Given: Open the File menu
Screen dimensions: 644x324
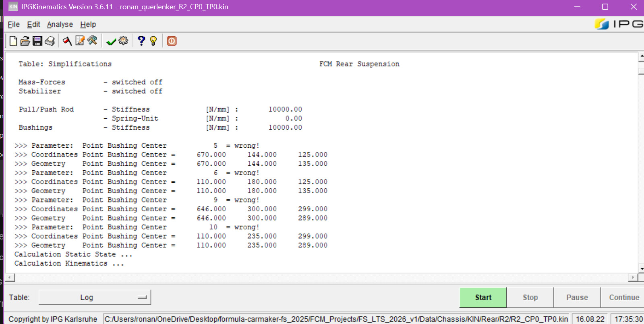Looking at the screenshot, I should pyautogui.click(x=14, y=25).
